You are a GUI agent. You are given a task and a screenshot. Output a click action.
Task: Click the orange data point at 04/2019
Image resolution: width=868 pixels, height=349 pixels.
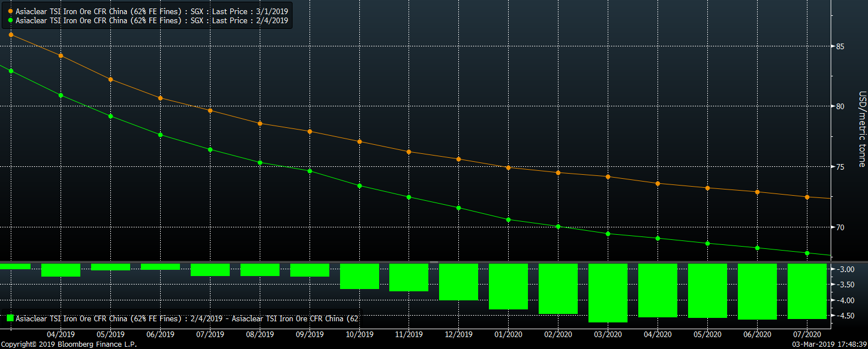[61, 55]
